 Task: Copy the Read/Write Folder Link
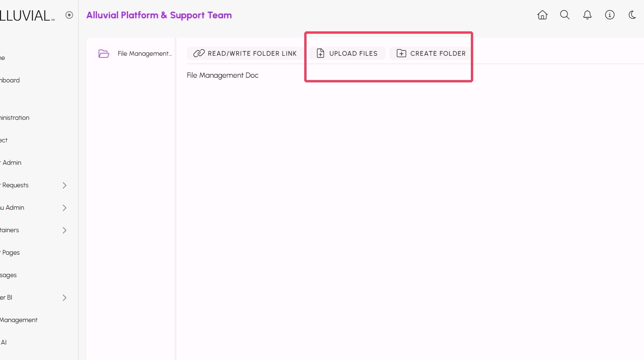(x=245, y=53)
